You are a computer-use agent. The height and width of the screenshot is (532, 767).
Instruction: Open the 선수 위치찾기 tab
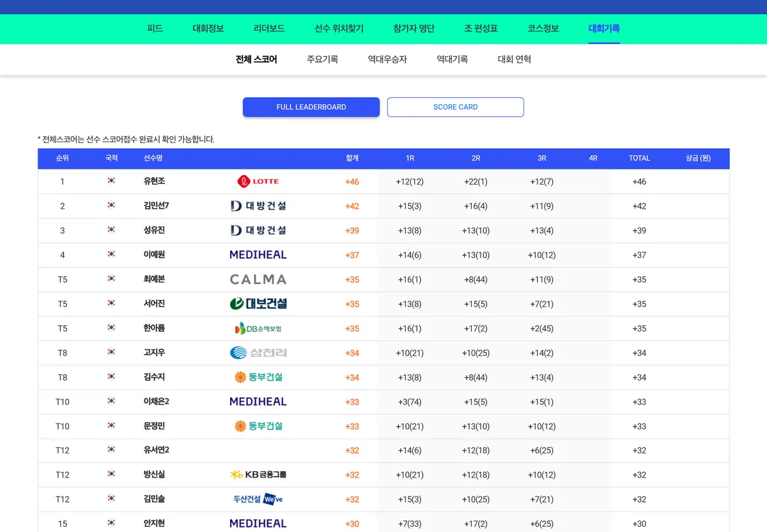coord(339,29)
